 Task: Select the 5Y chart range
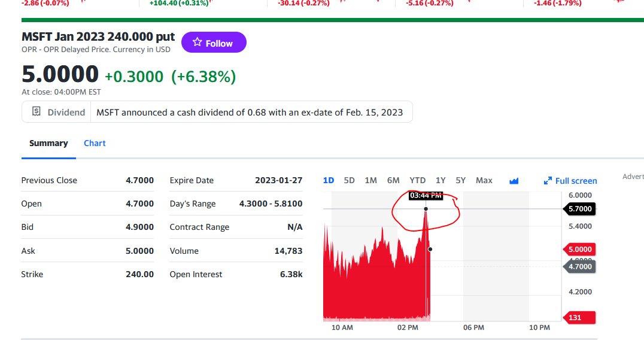[461, 180]
